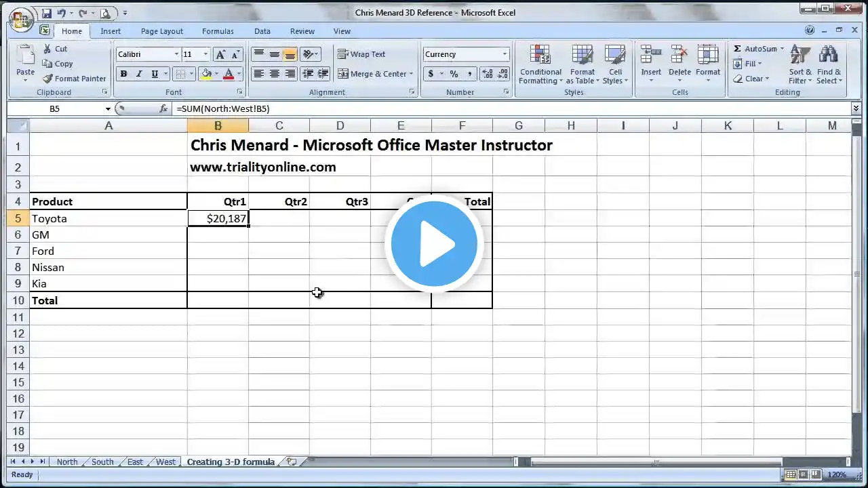
Task: Click the formula bar input field
Action: pyautogui.click(x=511, y=108)
